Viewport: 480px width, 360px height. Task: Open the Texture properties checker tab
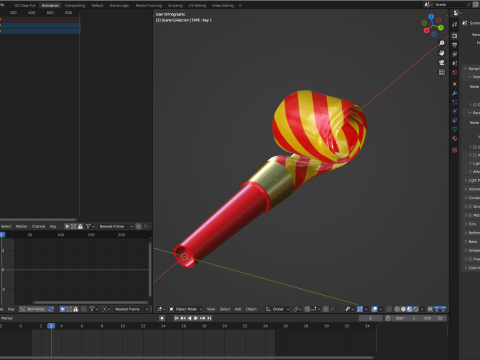pyautogui.click(x=455, y=150)
